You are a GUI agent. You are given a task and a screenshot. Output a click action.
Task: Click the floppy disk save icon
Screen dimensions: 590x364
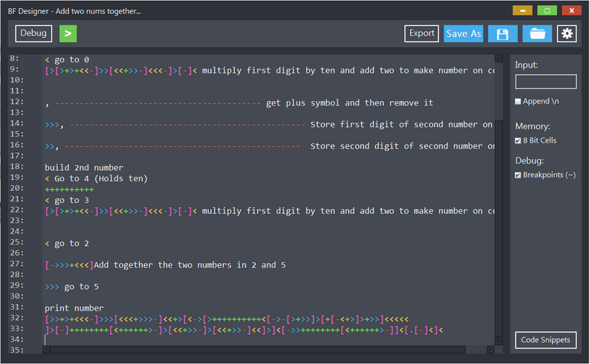tap(502, 33)
